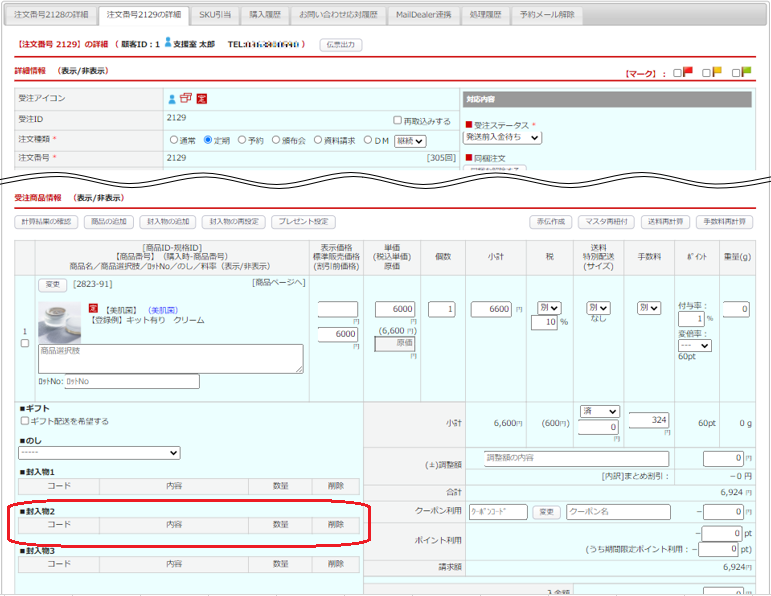
Task: Open the 購入履歴 tab
Action: pyautogui.click(x=265, y=15)
